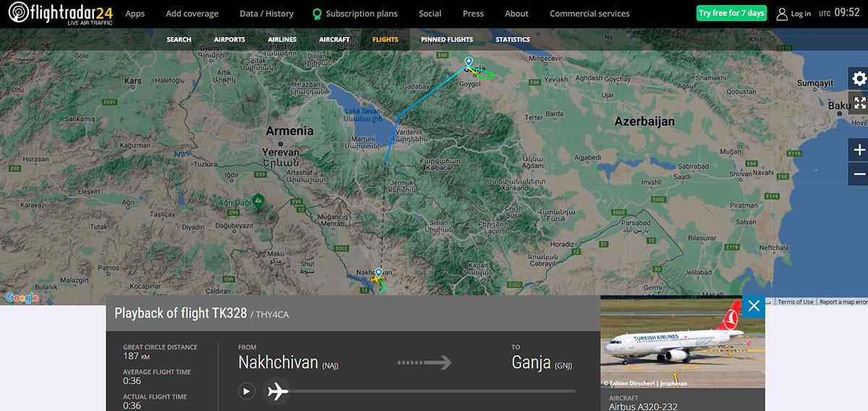
Task: Open the Statistics tab
Action: point(513,40)
